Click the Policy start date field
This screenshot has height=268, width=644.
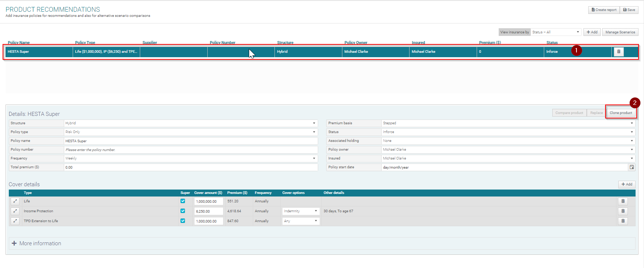click(x=505, y=167)
